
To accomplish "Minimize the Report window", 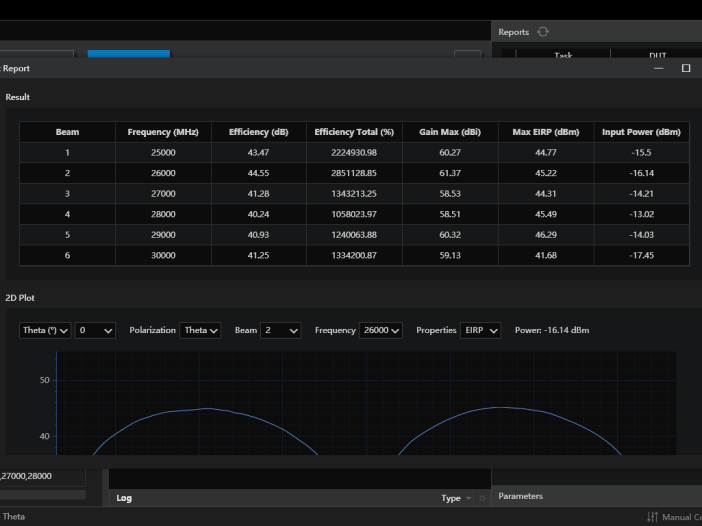I will coord(658,68).
